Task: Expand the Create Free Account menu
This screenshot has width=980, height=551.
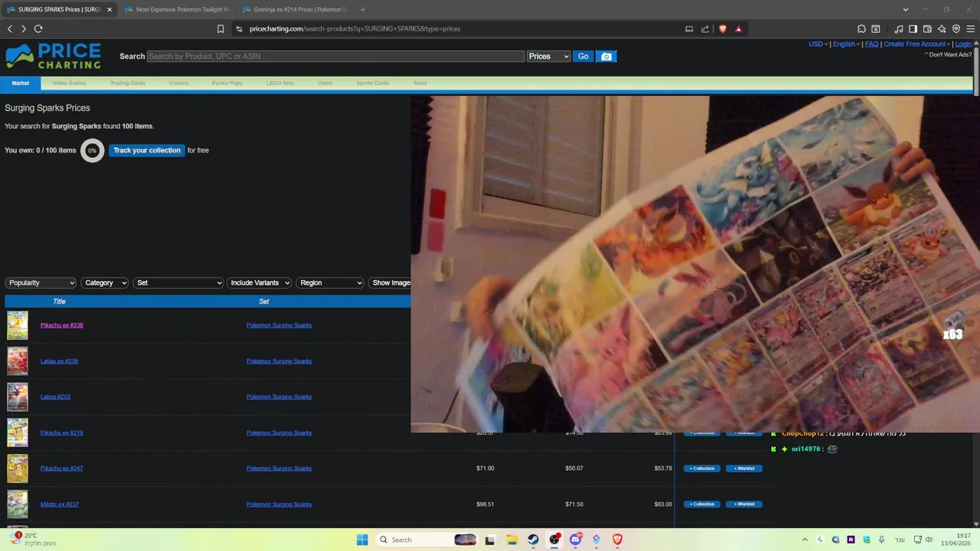Action: [x=917, y=44]
